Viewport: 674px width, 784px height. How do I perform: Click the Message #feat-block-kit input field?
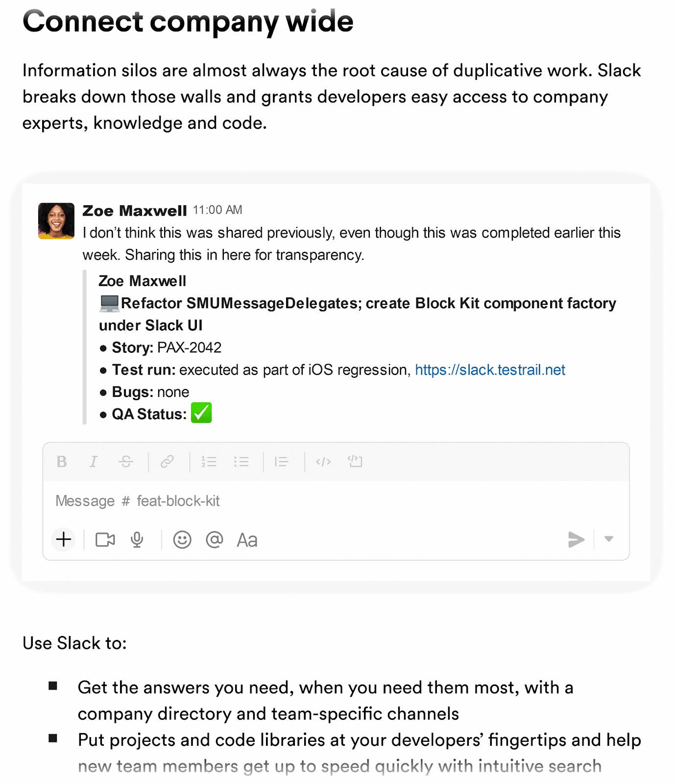(336, 501)
